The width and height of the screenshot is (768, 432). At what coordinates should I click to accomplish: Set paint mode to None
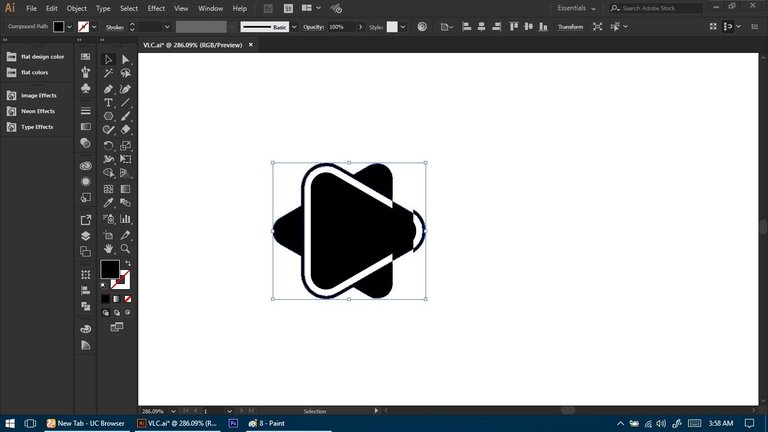coord(127,299)
